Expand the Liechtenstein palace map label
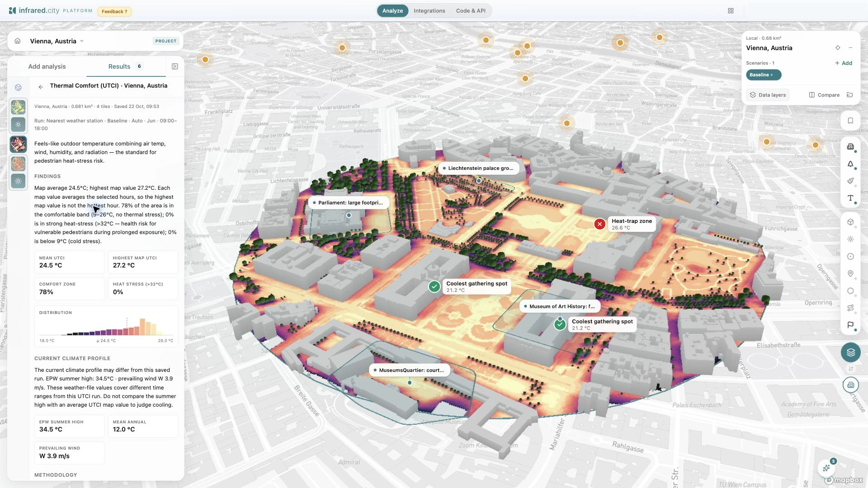868x488 pixels. tap(479, 168)
